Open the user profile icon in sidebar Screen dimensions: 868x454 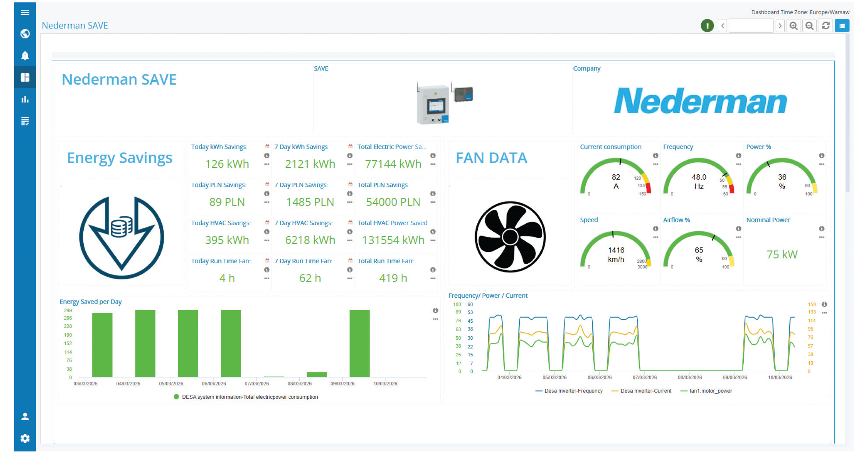point(25,416)
